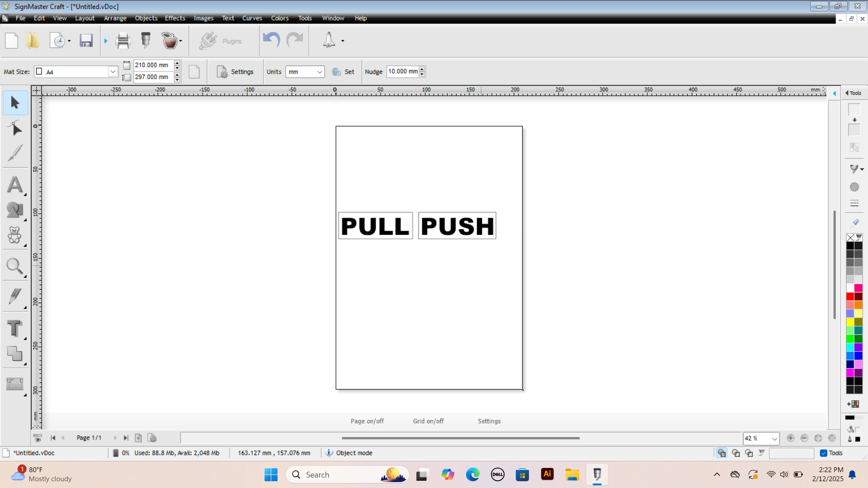Click the eyedropper color picker
868x488 pixels.
click(x=854, y=222)
